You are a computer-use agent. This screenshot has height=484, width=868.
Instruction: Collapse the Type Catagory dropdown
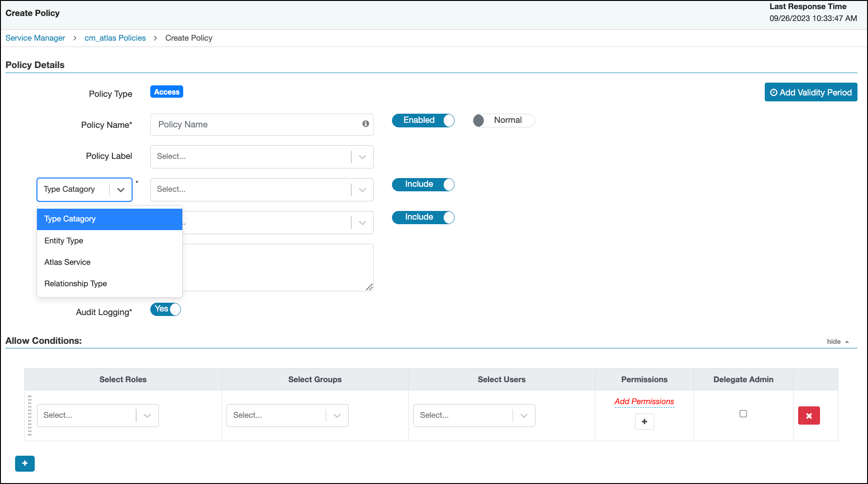(x=121, y=189)
